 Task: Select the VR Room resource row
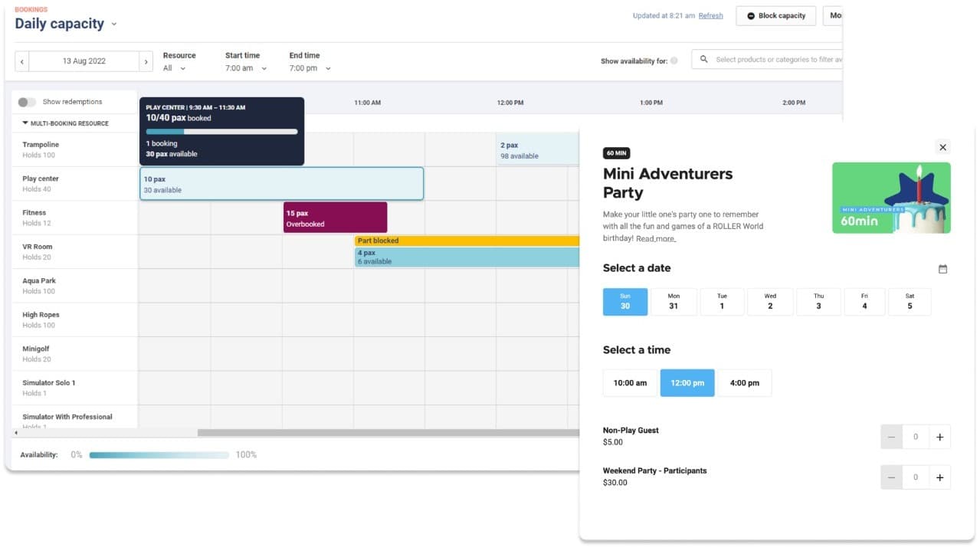[74, 251]
